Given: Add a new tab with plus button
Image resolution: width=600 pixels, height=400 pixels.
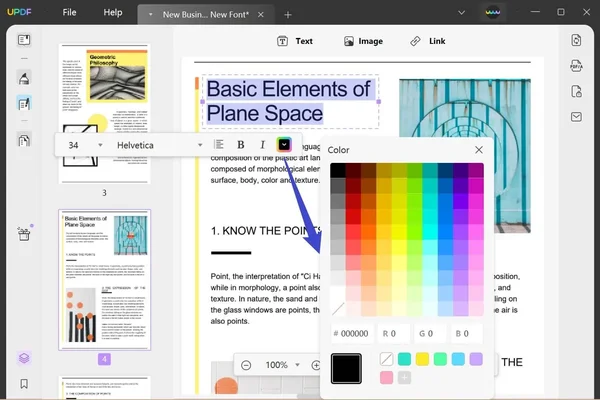Looking at the screenshot, I should 288,15.
